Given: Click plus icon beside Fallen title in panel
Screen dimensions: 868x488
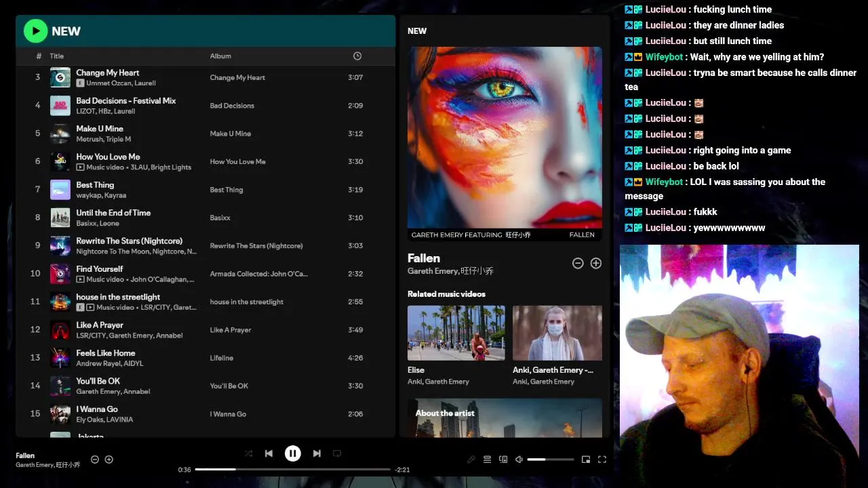Looking at the screenshot, I should 596,263.
